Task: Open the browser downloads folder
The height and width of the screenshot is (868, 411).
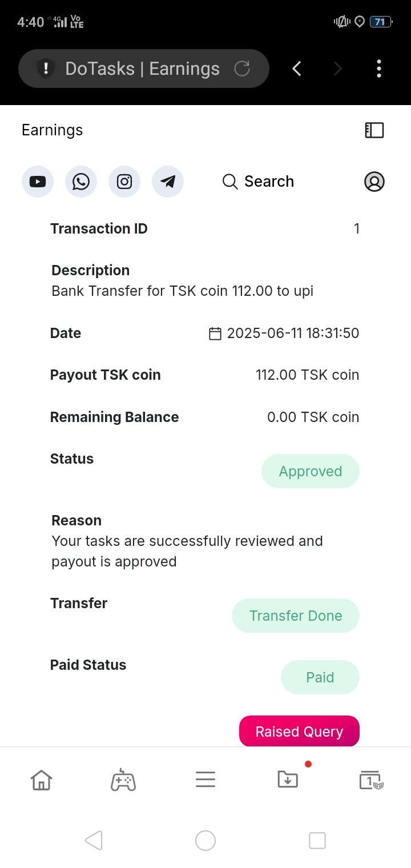Action: click(x=288, y=779)
